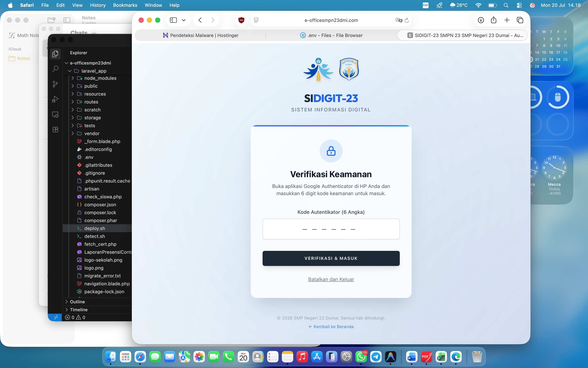Open Source Control view in the activity bar
This screenshot has width=588, height=368.
coord(55,84)
